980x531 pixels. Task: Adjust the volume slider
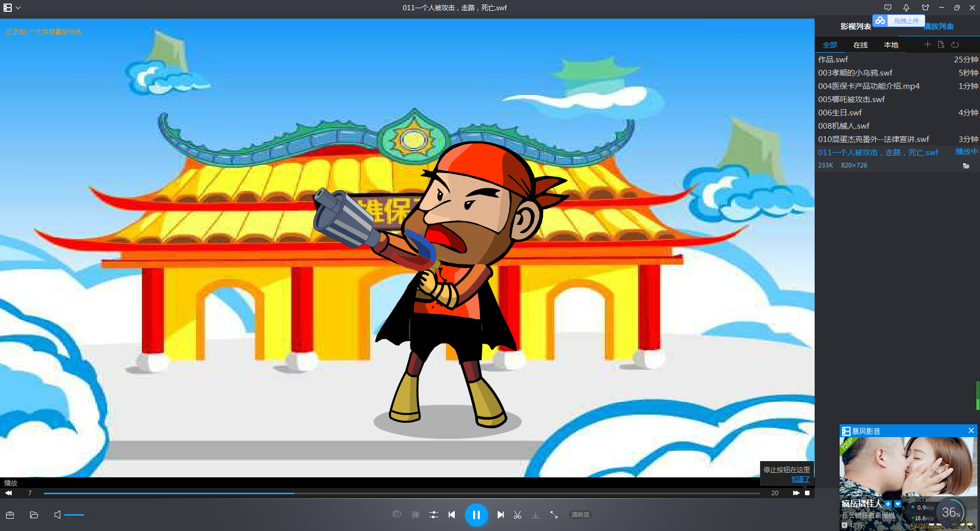click(x=78, y=515)
